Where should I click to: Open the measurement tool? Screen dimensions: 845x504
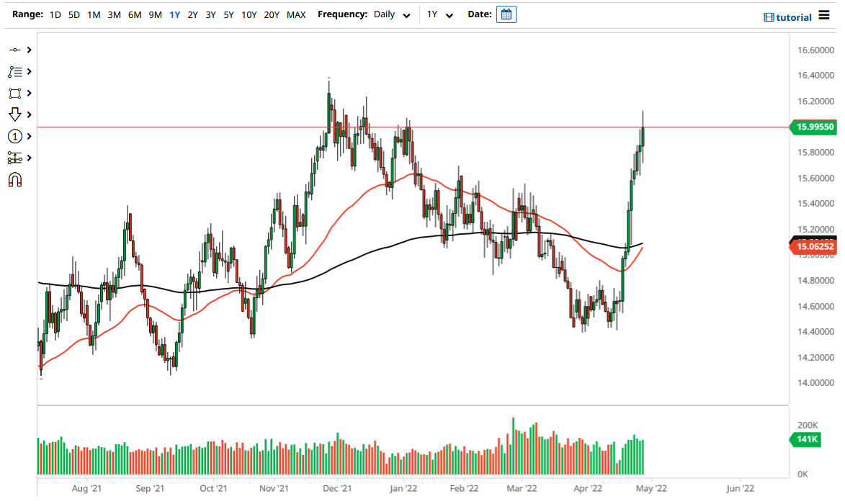click(x=16, y=158)
